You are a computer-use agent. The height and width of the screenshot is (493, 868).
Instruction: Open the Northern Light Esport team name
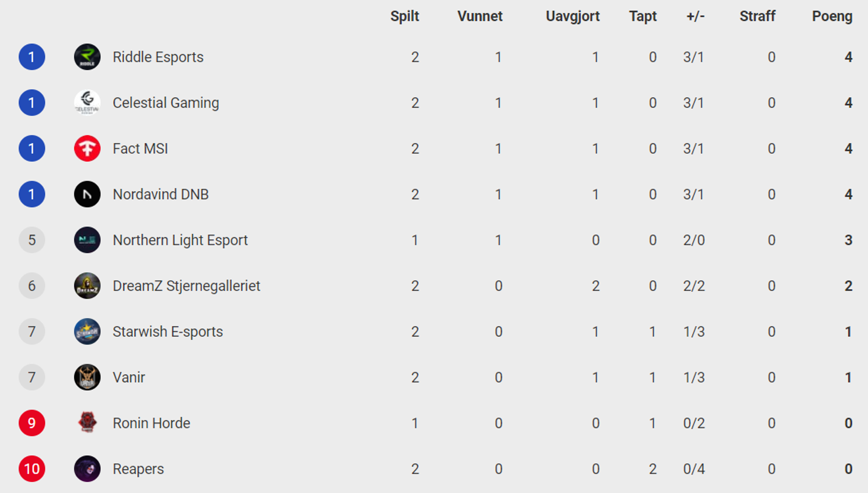[180, 240]
